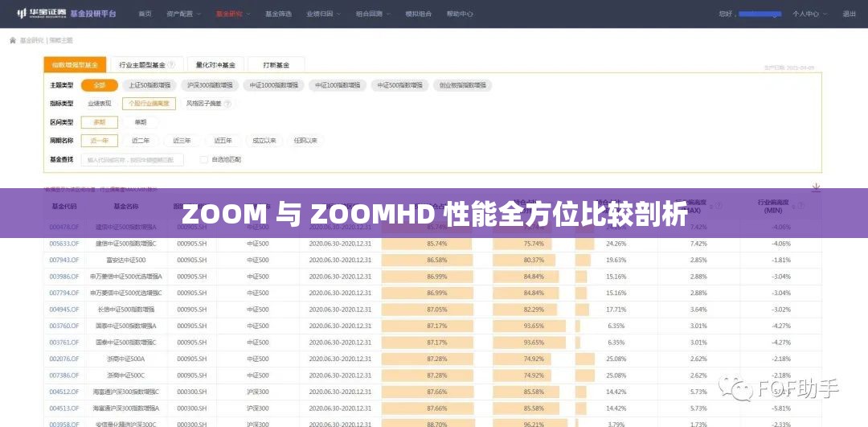This screenshot has height=427, width=868.
Task: Click the home icon in the breadcrumb
Action: click(x=13, y=40)
